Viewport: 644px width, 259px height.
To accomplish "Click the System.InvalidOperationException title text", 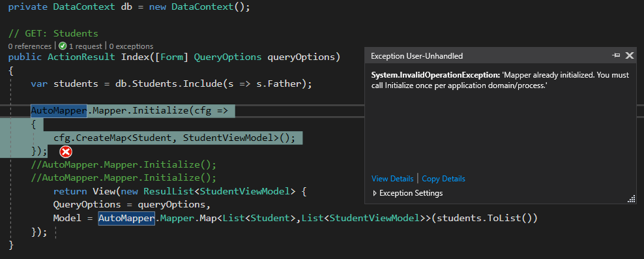I will [435, 76].
